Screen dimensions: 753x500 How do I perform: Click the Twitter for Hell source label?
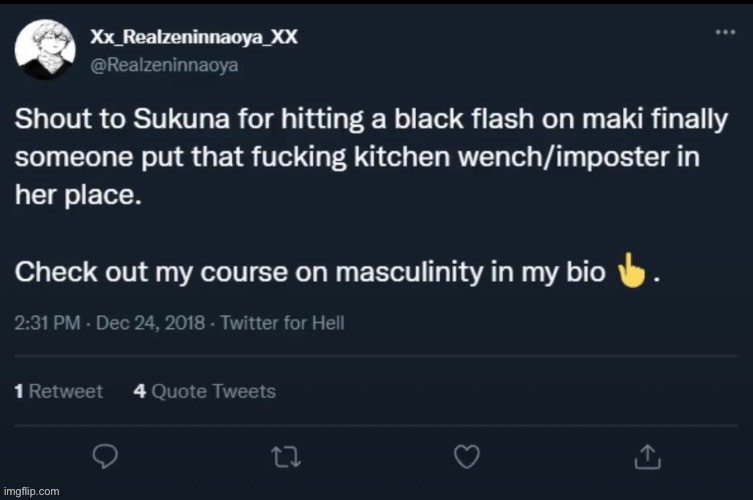pos(282,323)
